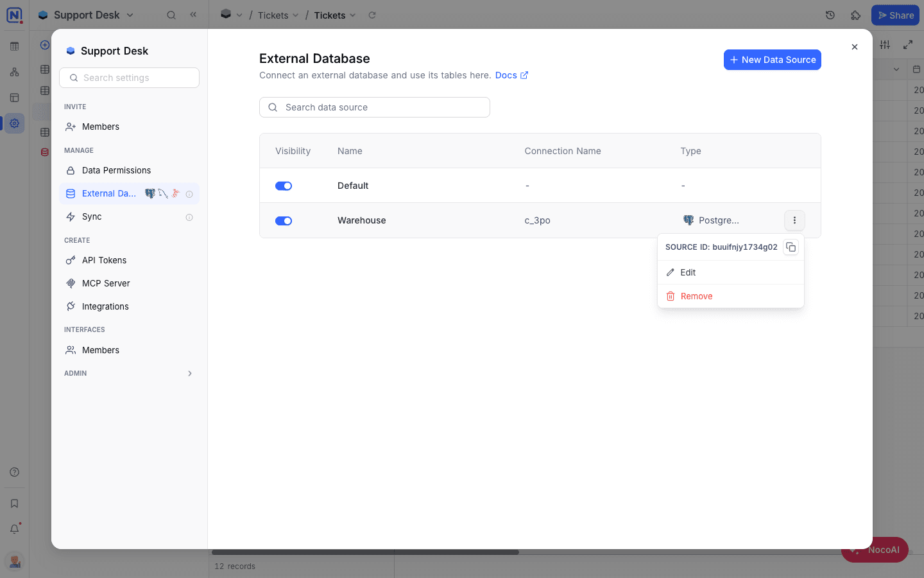
Task: Open the help question mark icon
Action: pos(14,472)
